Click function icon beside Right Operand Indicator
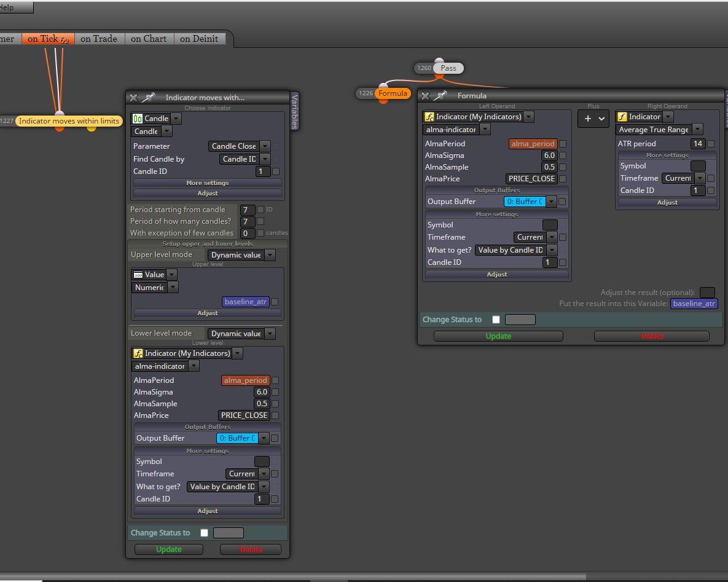This screenshot has width=728, height=582. (x=622, y=117)
